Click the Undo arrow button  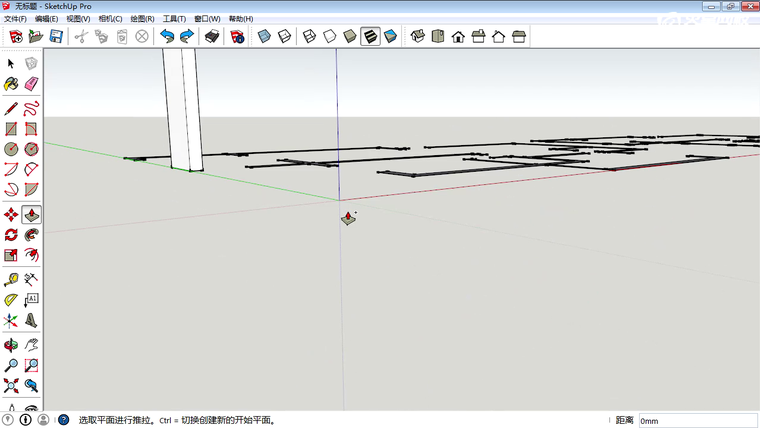[167, 37]
